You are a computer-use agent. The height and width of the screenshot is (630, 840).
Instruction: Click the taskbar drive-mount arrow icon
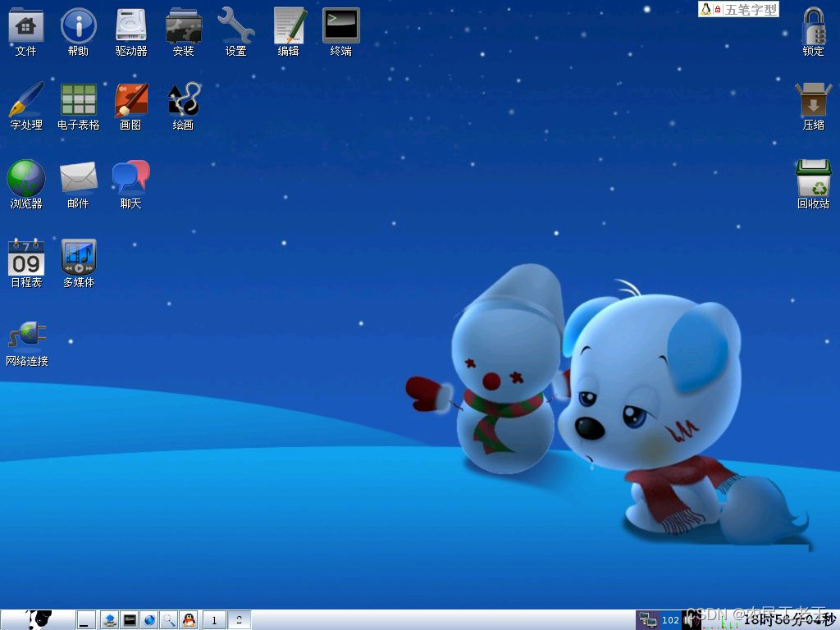(x=109, y=620)
